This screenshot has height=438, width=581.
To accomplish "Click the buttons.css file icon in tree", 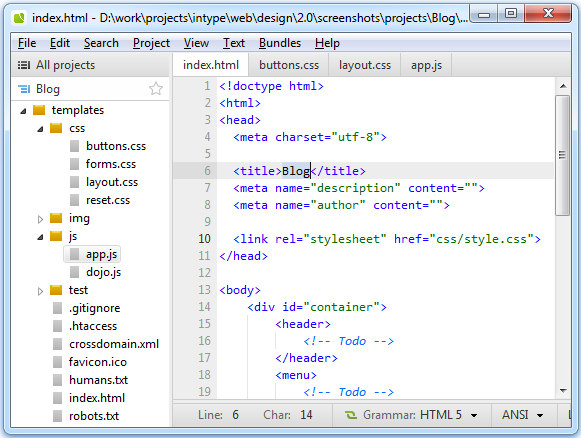I will click(74, 146).
